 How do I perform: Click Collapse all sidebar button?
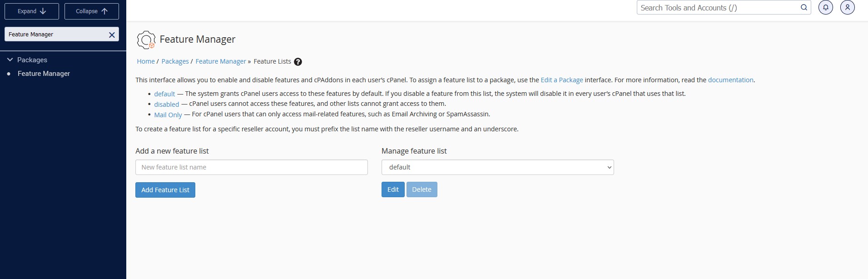[92, 11]
